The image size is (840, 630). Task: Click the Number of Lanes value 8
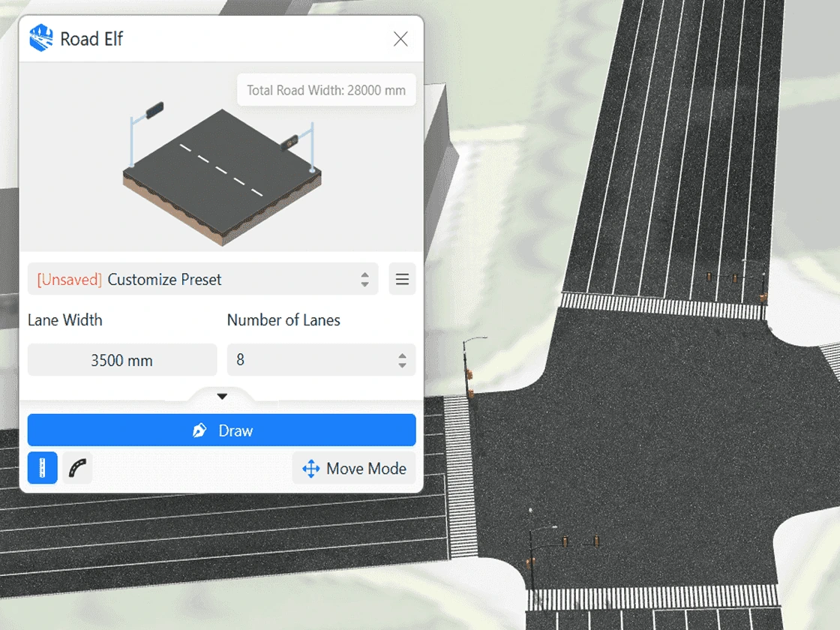point(307,361)
